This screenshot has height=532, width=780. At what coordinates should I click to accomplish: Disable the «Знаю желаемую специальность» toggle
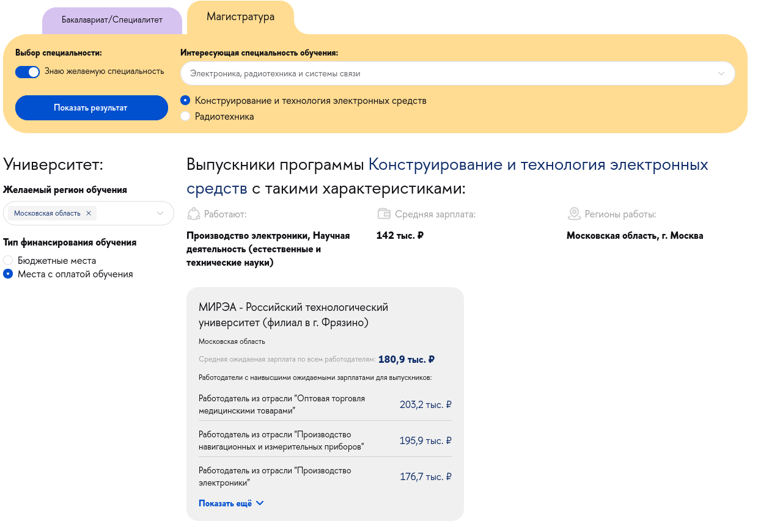tap(28, 71)
